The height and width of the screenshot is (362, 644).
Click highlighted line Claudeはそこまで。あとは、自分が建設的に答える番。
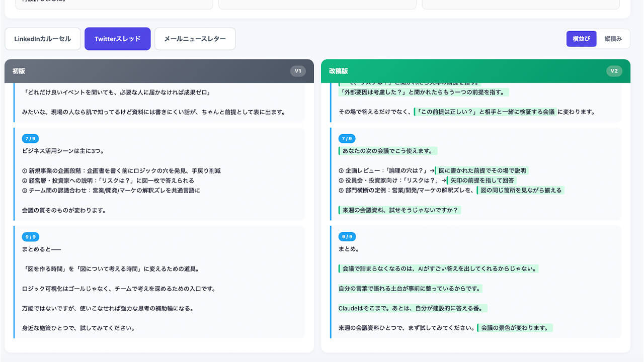tap(413, 308)
